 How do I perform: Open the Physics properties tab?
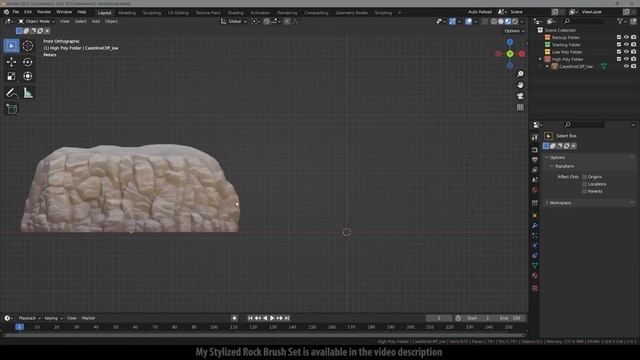click(535, 246)
